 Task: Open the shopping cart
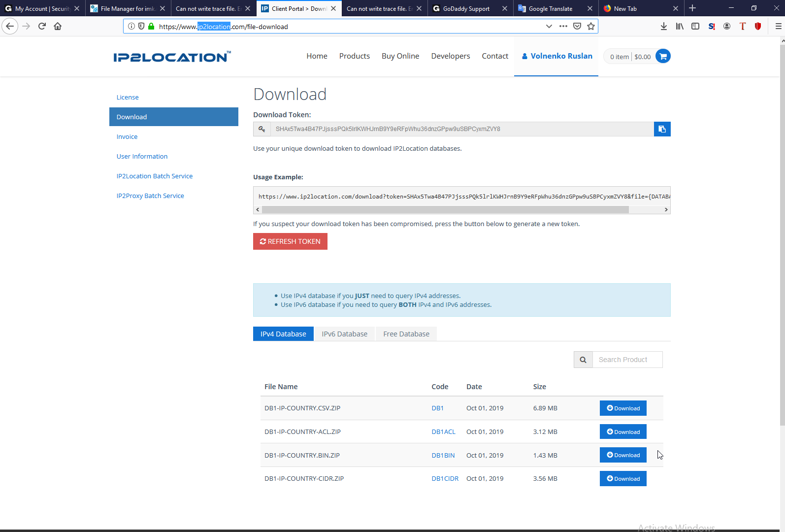pyautogui.click(x=663, y=56)
